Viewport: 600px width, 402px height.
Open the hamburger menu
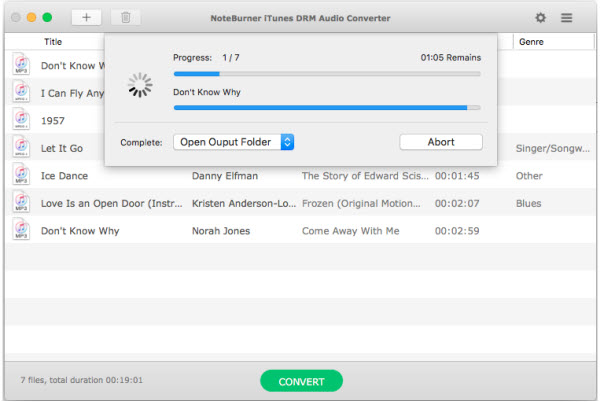point(566,18)
